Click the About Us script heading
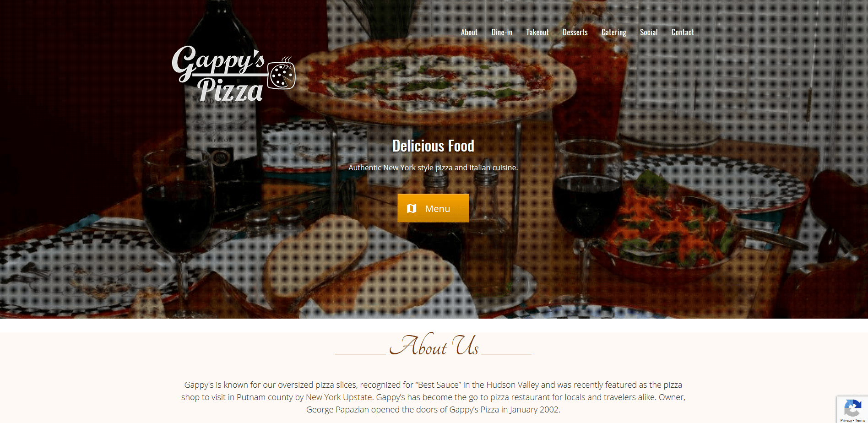 434,345
